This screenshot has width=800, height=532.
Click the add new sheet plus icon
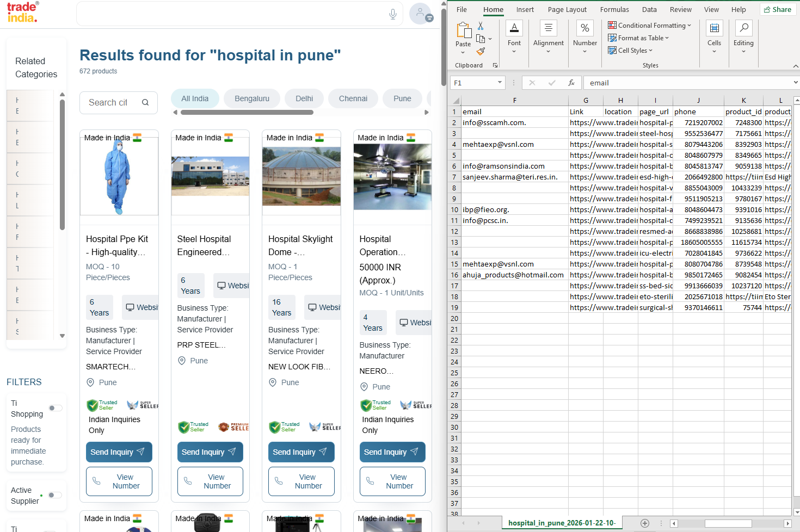(x=645, y=523)
